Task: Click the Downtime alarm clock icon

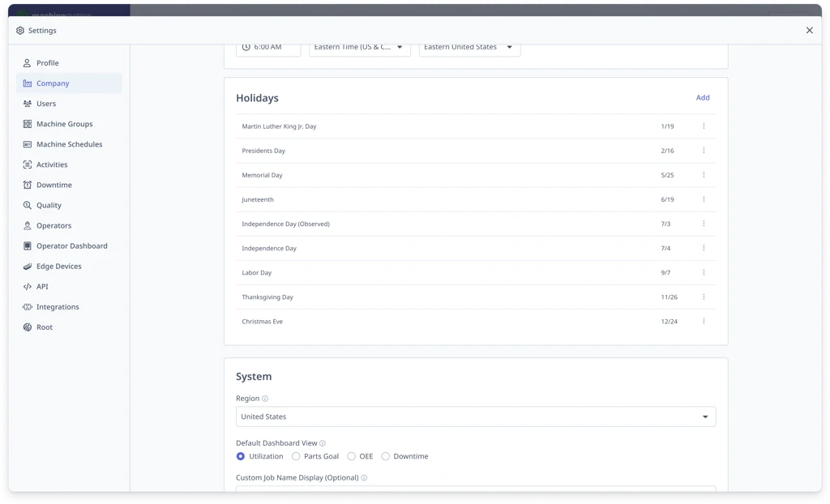Action: (x=28, y=185)
